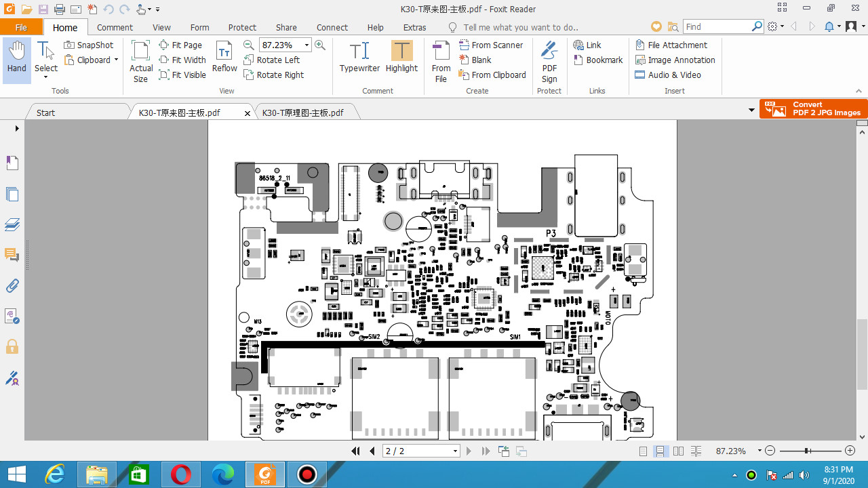Expand the Clipboard options dropdown

click(x=116, y=60)
